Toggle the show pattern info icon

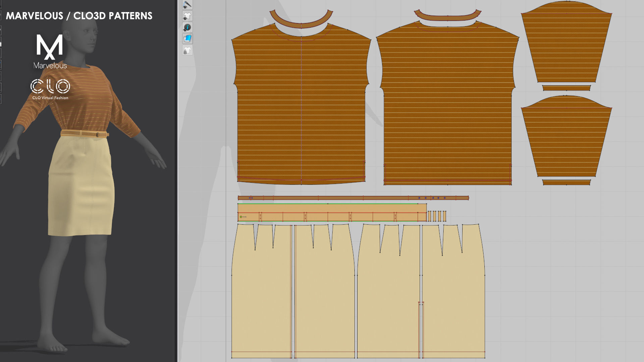(x=187, y=27)
